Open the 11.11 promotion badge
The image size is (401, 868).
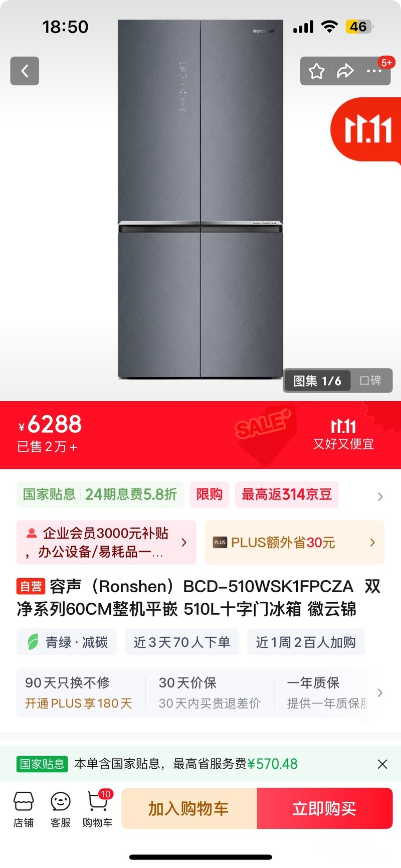(366, 130)
